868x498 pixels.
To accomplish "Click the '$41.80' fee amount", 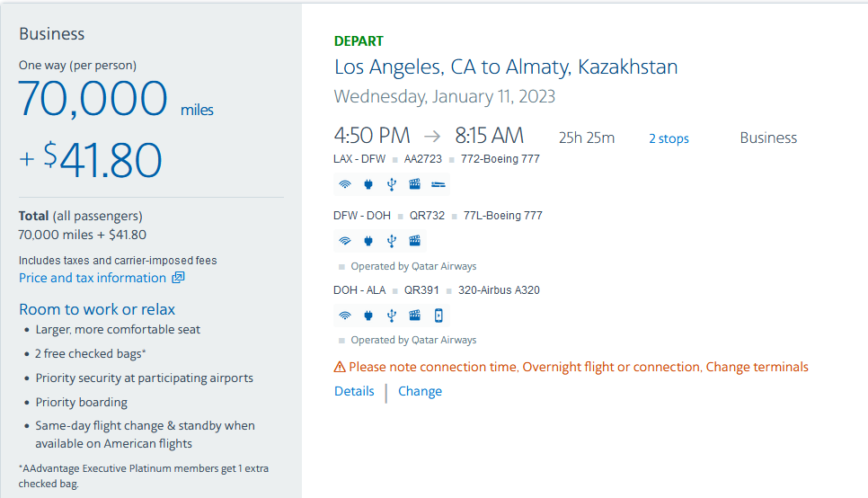I will [102, 160].
